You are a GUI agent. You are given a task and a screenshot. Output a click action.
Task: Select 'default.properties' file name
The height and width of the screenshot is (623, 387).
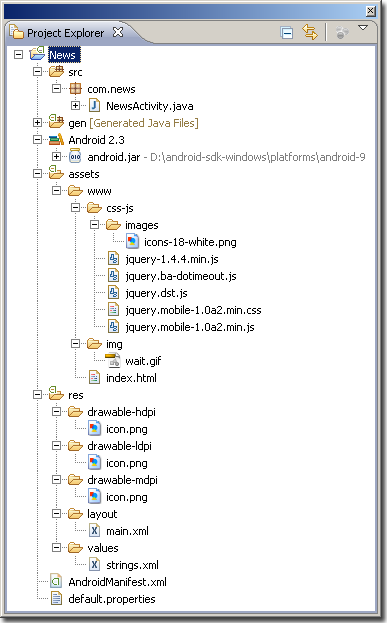(x=112, y=599)
